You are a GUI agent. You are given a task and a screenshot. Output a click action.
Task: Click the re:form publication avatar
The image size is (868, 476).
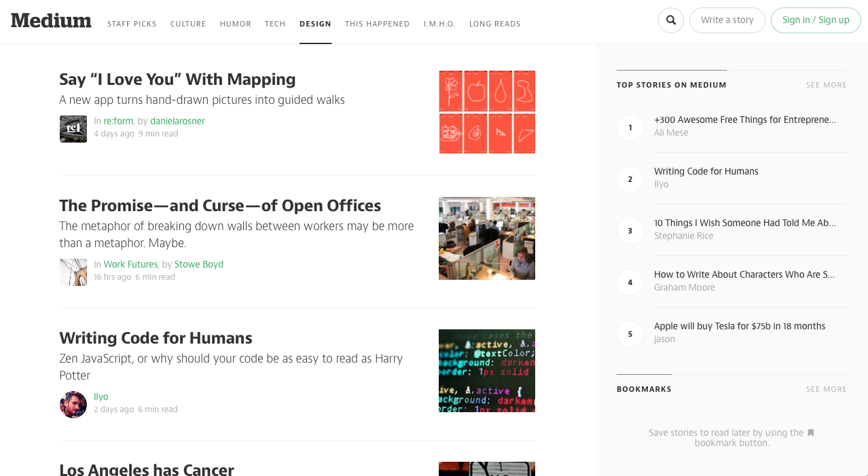(73, 129)
